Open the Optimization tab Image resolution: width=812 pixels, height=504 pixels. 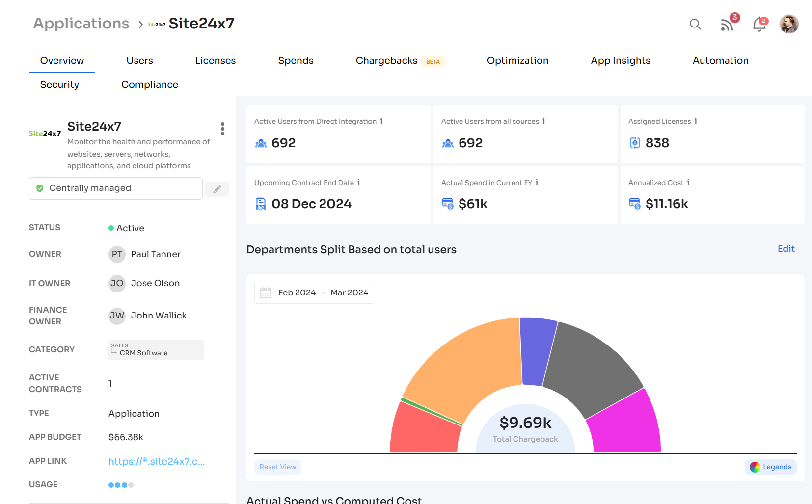click(517, 60)
